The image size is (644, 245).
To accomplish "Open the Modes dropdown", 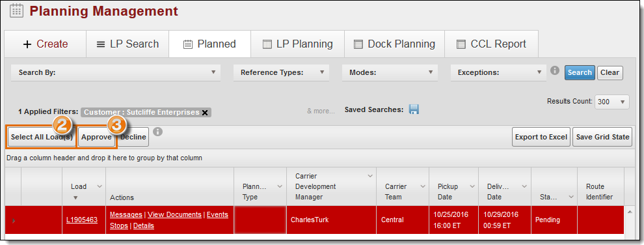I will 390,72.
